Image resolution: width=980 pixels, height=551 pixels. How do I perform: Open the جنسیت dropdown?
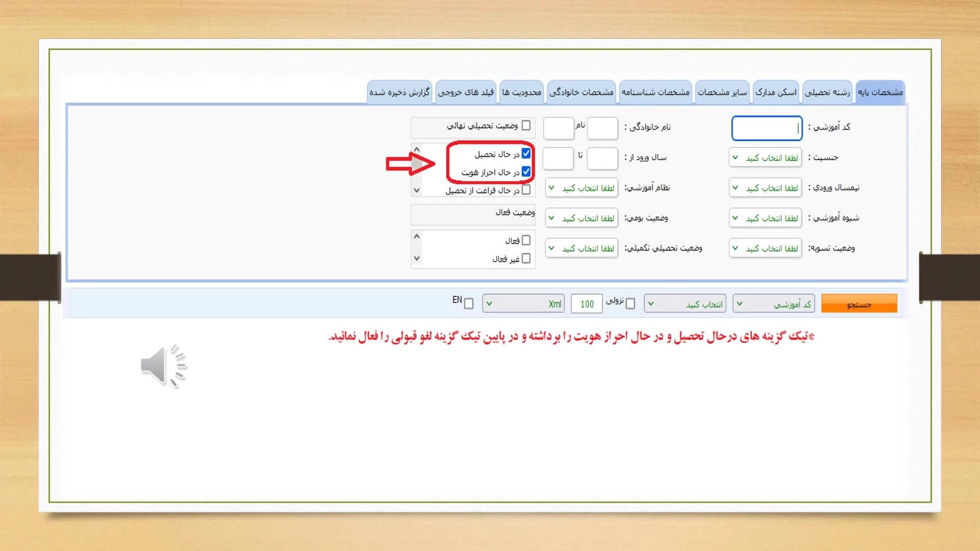click(x=765, y=158)
